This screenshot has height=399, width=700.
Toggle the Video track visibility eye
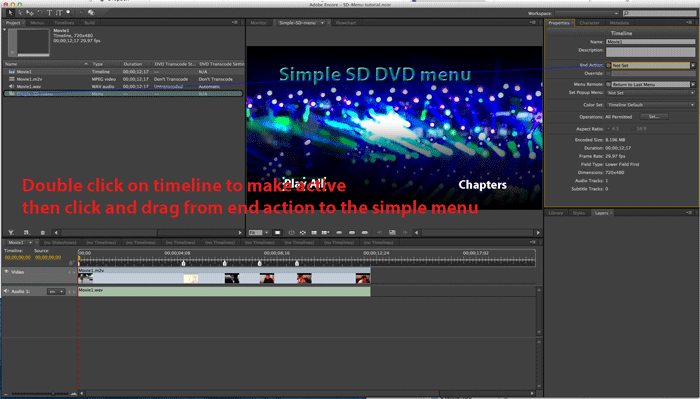click(6, 271)
